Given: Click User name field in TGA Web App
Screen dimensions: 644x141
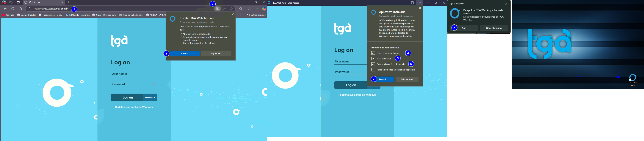Looking at the screenshot, I should click(x=351, y=62).
